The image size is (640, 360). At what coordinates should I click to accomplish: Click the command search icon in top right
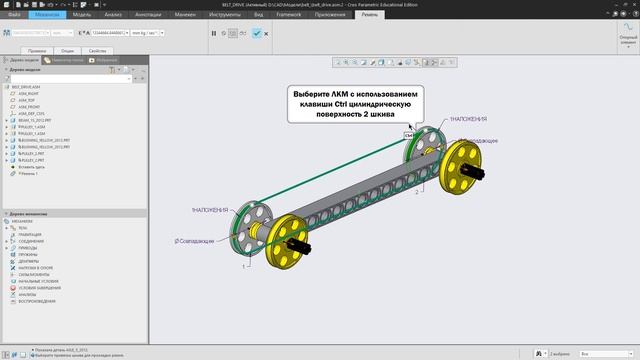tap(616, 14)
